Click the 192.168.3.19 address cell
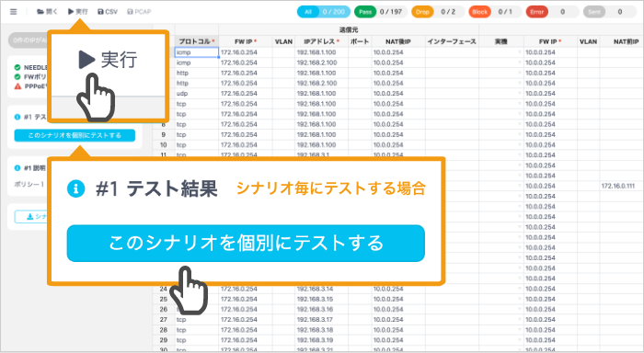The height and width of the screenshot is (353, 644). (x=322, y=340)
